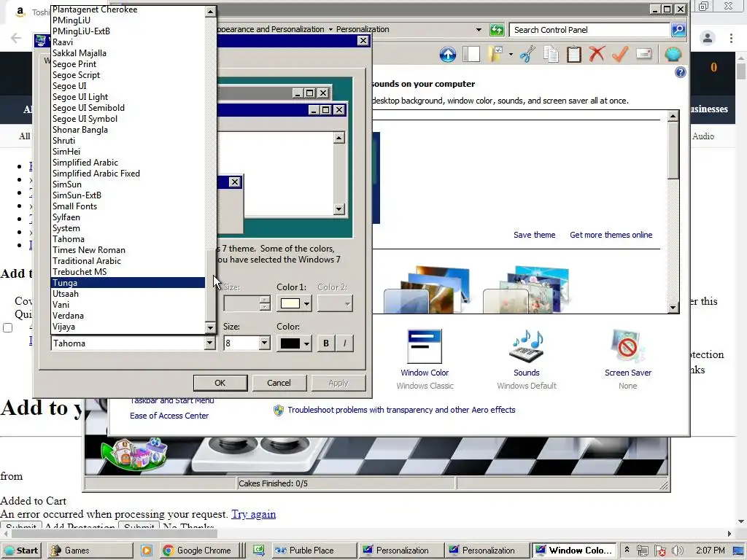Open Games taskbar button
The width and height of the screenshot is (747, 560).
[x=90, y=551]
